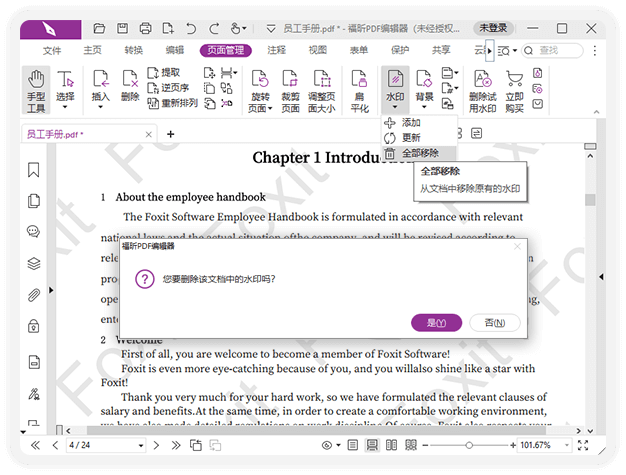Image resolution: width=626 pixels, height=475 pixels.
Task: Switch to the 视图 tab
Action: (x=318, y=50)
